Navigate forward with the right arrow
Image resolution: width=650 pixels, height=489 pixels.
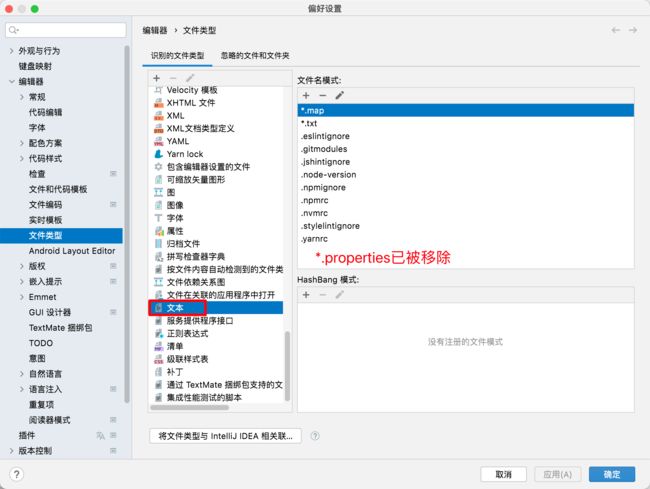633,30
